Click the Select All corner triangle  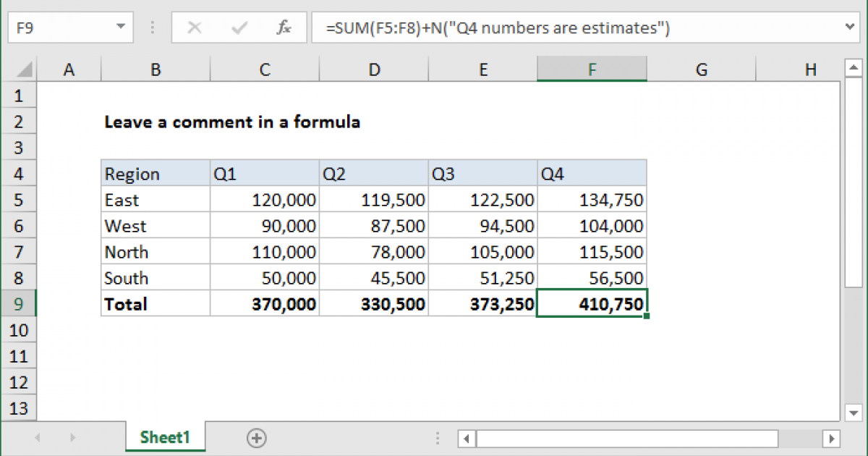24,70
